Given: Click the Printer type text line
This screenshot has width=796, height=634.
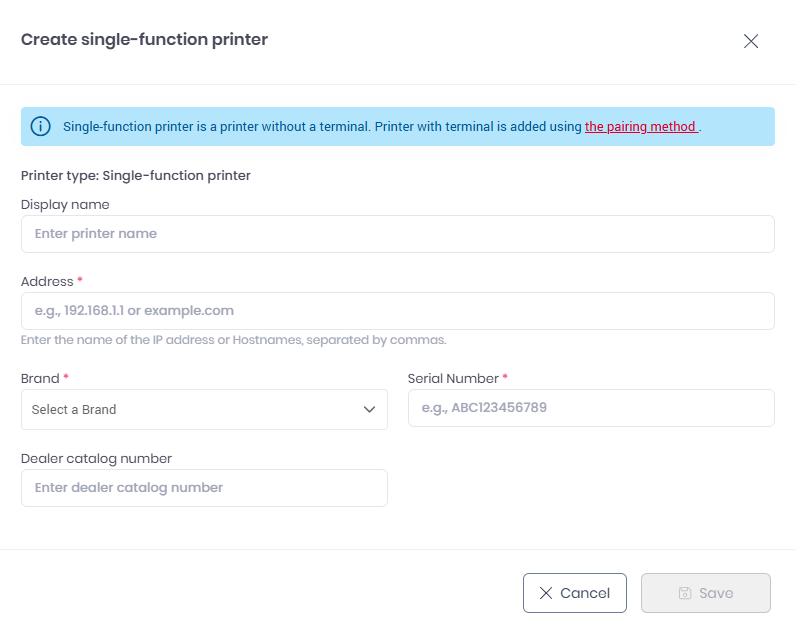Looking at the screenshot, I should [x=135, y=175].
